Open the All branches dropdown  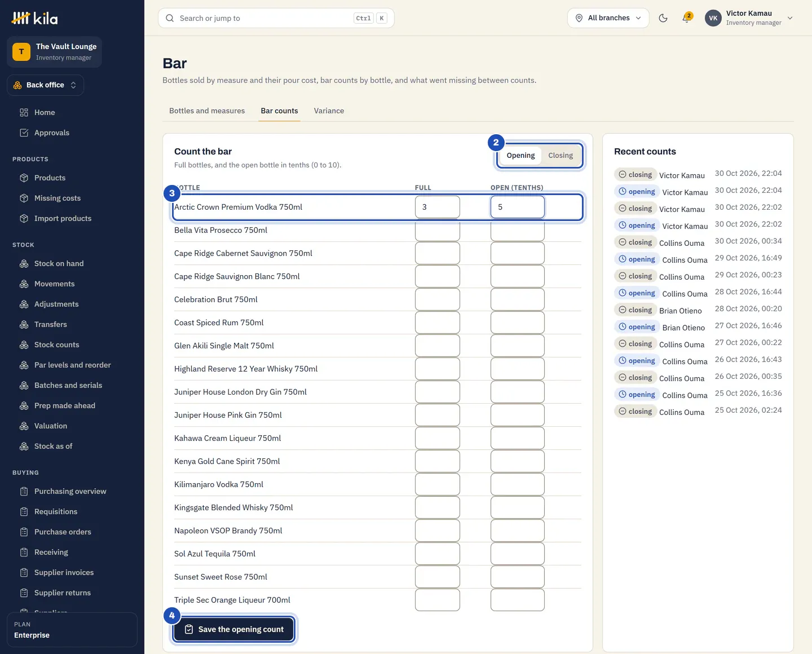[x=608, y=18]
